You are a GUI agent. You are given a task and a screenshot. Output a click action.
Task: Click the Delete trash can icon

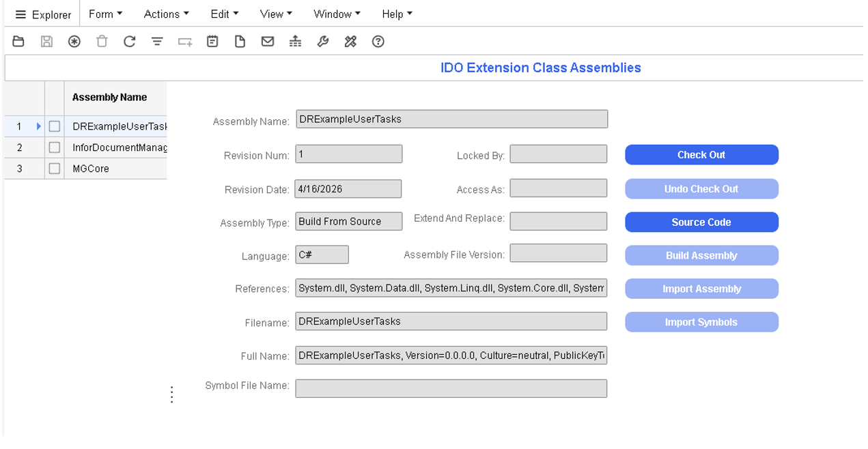[102, 42]
